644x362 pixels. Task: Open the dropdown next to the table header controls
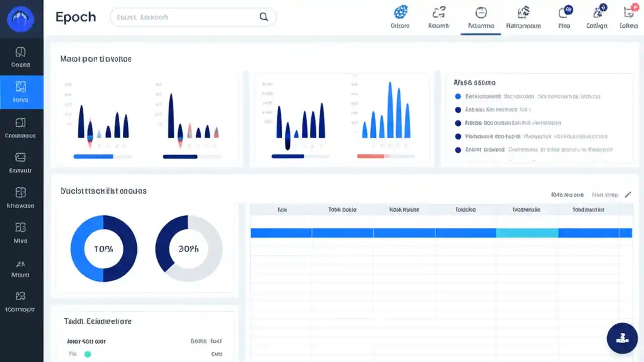605,195
